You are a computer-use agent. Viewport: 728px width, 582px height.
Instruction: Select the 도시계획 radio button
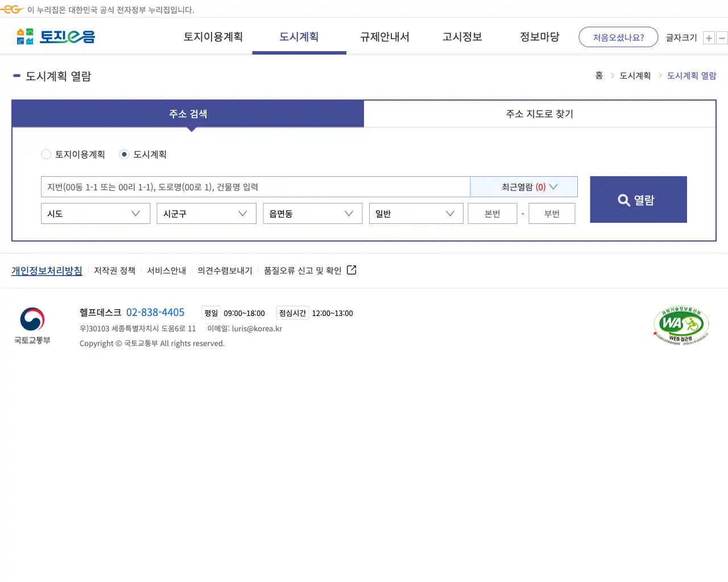124,154
